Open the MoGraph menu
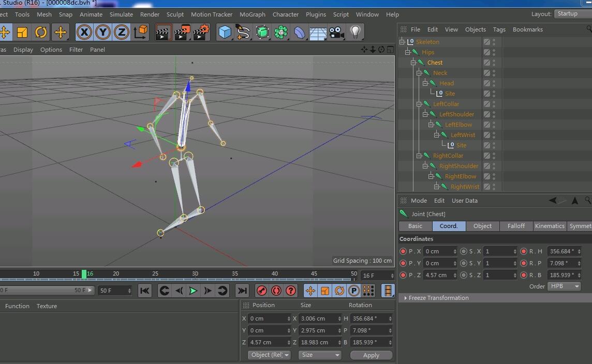The image size is (592, 364). tap(252, 14)
